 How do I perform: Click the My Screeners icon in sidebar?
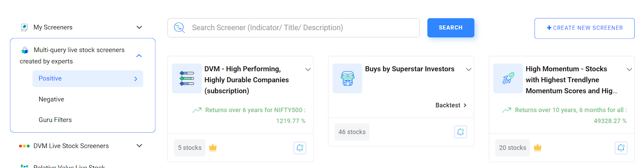click(24, 27)
